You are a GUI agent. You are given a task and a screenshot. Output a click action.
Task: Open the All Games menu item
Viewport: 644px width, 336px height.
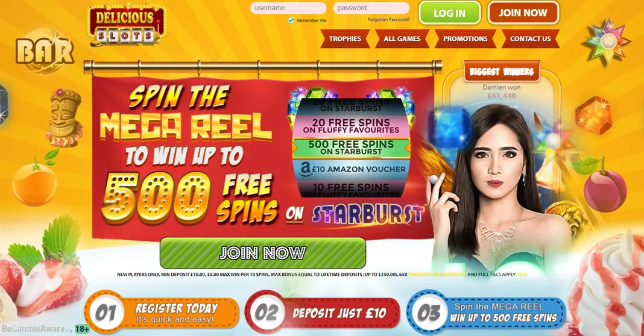pyautogui.click(x=402, y=39)
